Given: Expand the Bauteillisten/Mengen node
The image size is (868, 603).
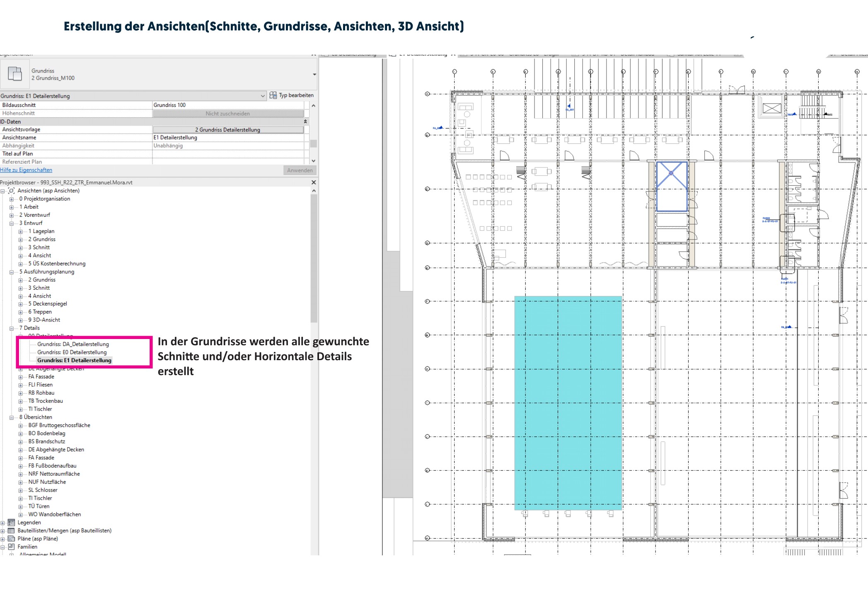Looking at the screenshot, I should (3, 531).
